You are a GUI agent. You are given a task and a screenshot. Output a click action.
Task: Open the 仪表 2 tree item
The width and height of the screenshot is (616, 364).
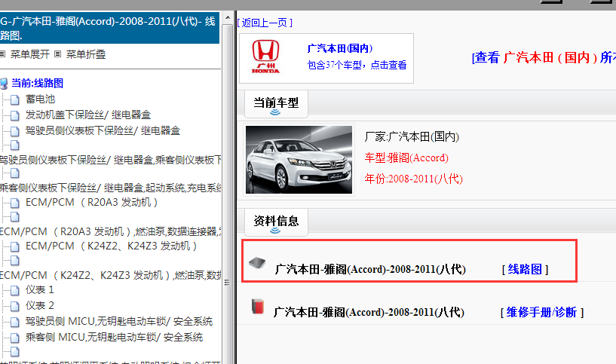pyautogui.click(x=40, y=305)
